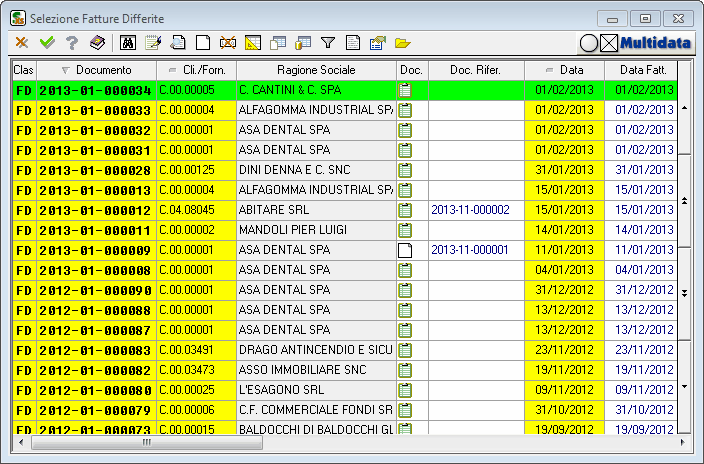704x464 pixels.
Task: Open help via the question mark icon
Action: click(x=72, y=43)
